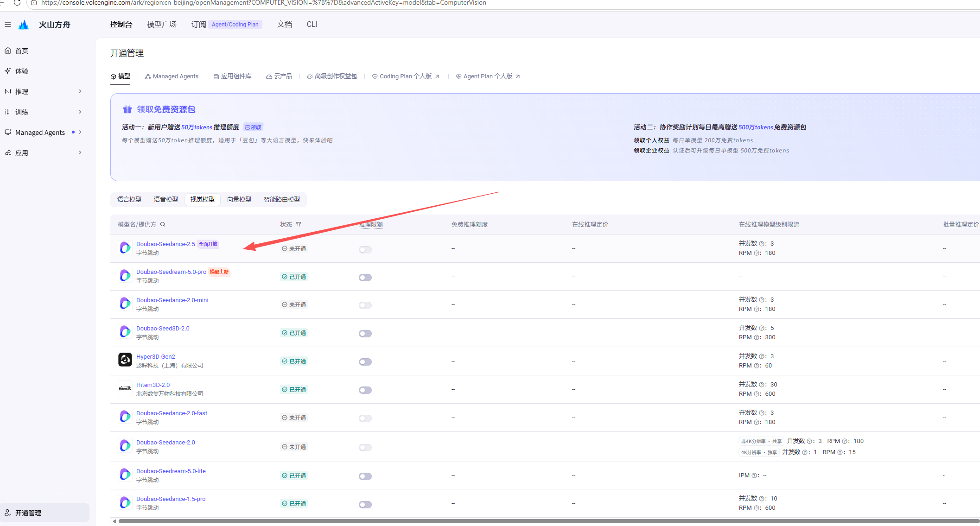Click 领取个人权益 in the banner

(651, 140)
